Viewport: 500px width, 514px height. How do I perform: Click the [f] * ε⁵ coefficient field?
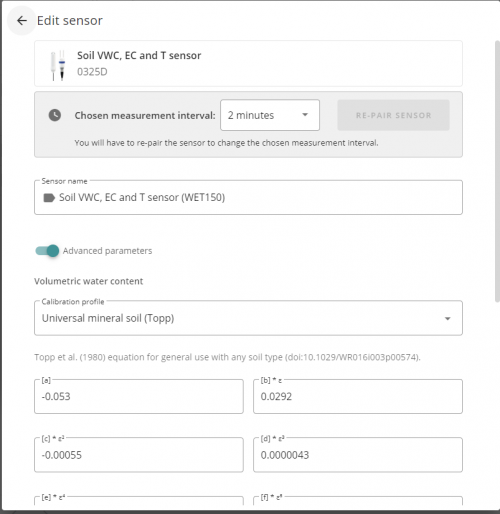[x=358, y=501]
